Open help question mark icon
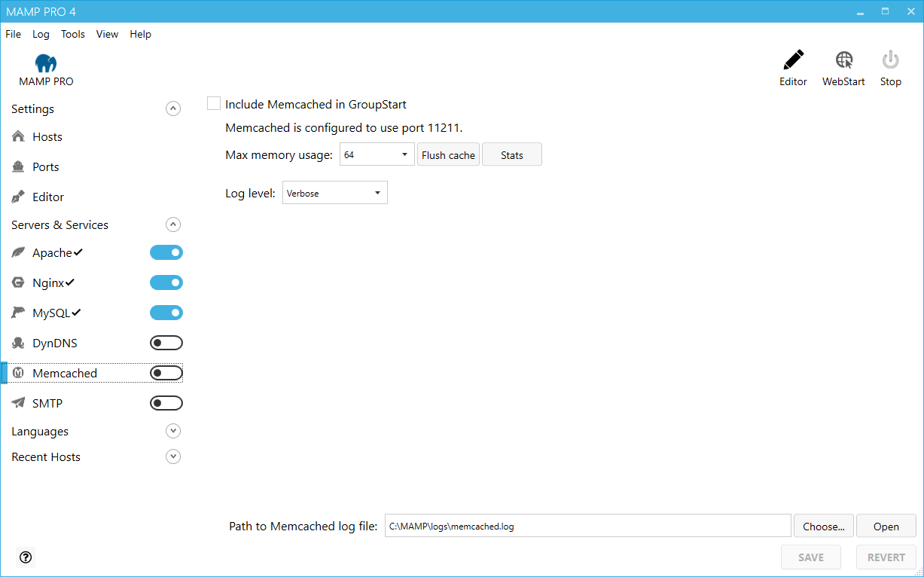924x577 pixels. tap(26, 557)
